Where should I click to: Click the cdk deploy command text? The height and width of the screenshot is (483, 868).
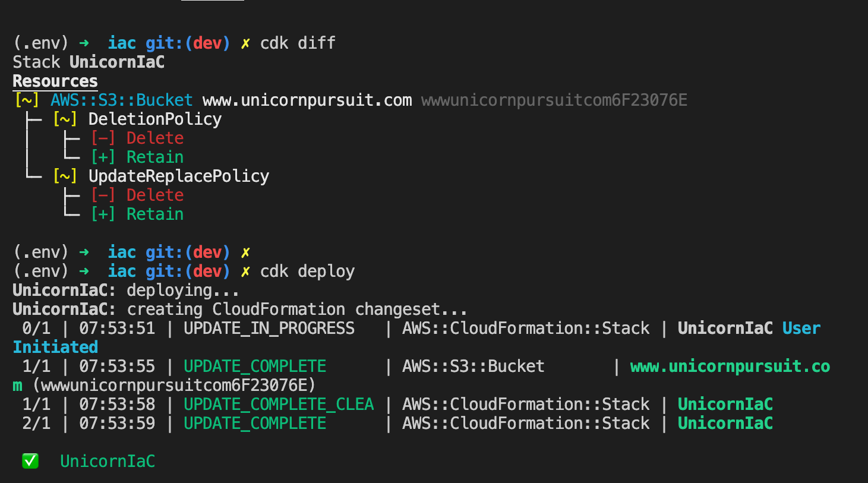(307, 272)
